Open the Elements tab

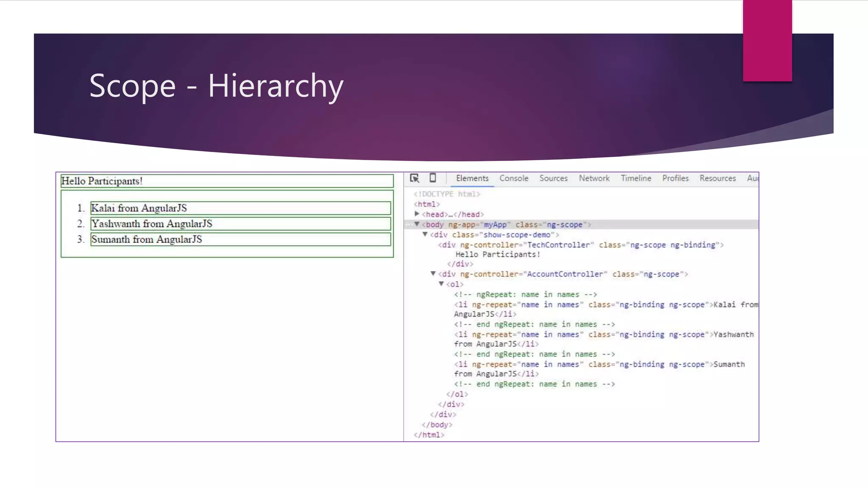472,178
